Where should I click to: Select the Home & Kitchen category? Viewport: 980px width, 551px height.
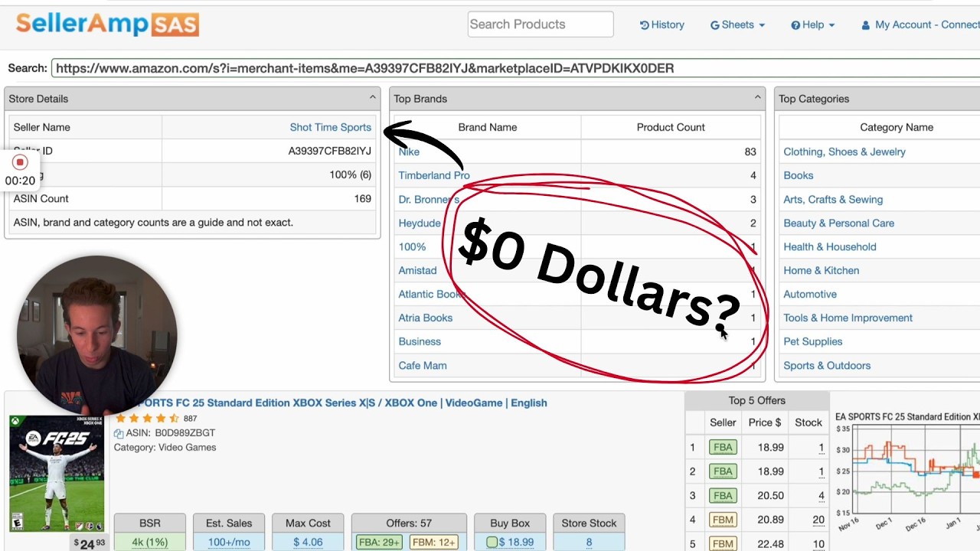(x=821, y=270)
